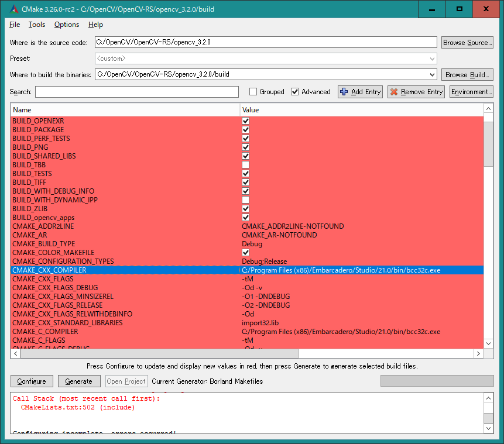Open the Preset dropdown
504x444 pixels.
(432, 58)
